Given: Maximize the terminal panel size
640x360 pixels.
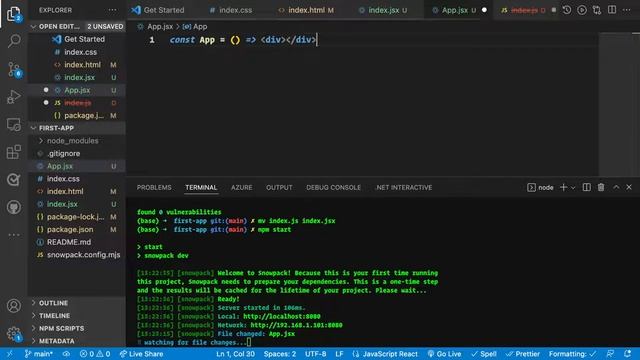Looking at the screenshot, I should [x=616, y=187].
